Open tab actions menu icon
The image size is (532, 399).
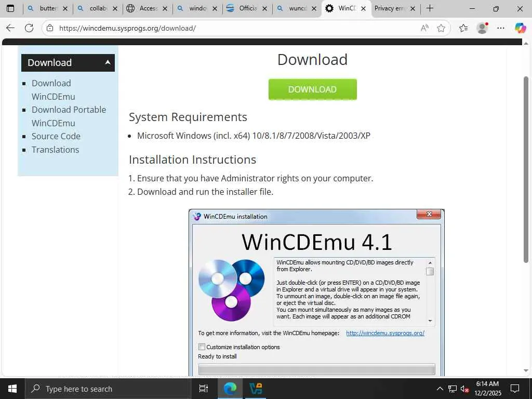10,8
